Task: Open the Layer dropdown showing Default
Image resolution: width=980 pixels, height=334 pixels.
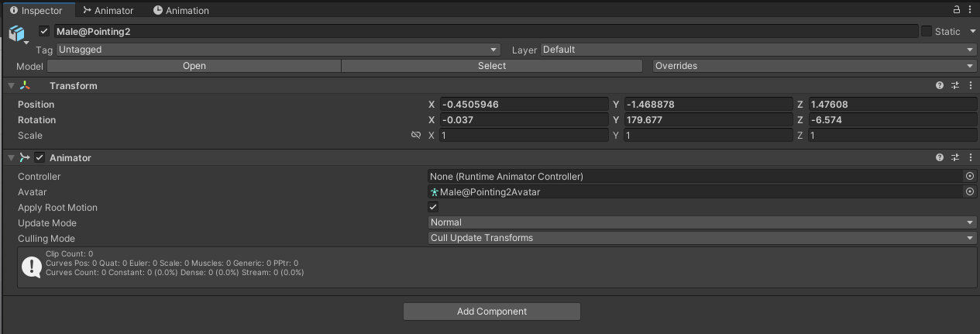Action: point(758,50)
